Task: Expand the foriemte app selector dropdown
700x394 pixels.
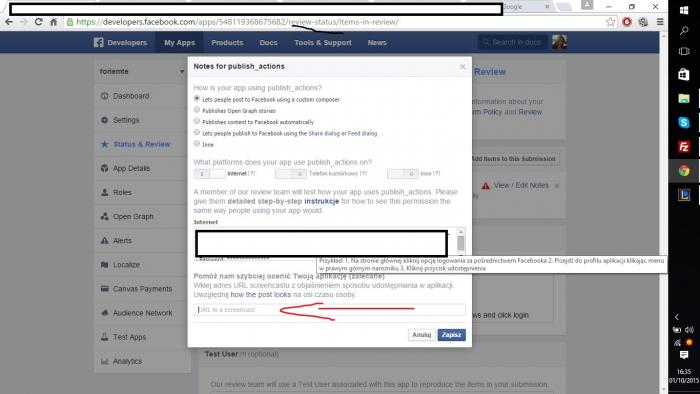Action: [182, 71]
